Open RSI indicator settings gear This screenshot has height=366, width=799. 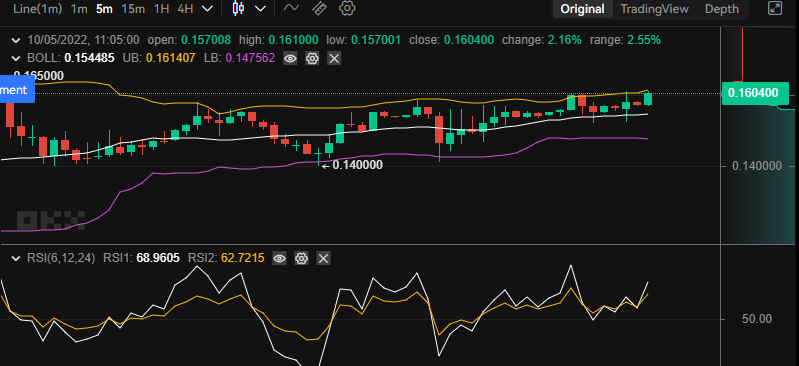tap(301, 258)
